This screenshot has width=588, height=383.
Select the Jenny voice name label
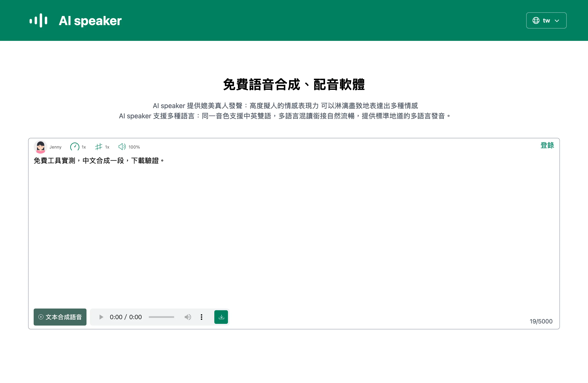click(x=55, y=147)
